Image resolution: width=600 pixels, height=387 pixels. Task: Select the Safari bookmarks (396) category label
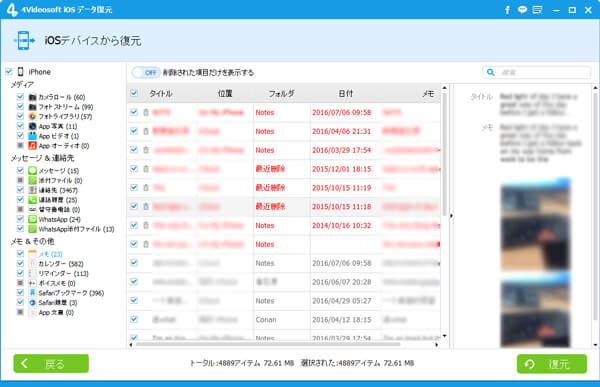click(71, 293)
